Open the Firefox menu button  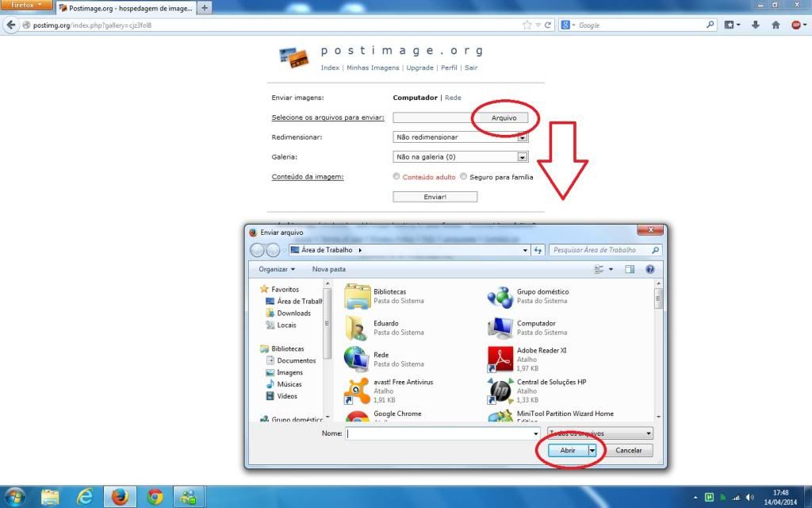pyautogui.click(x=26, y=6)
